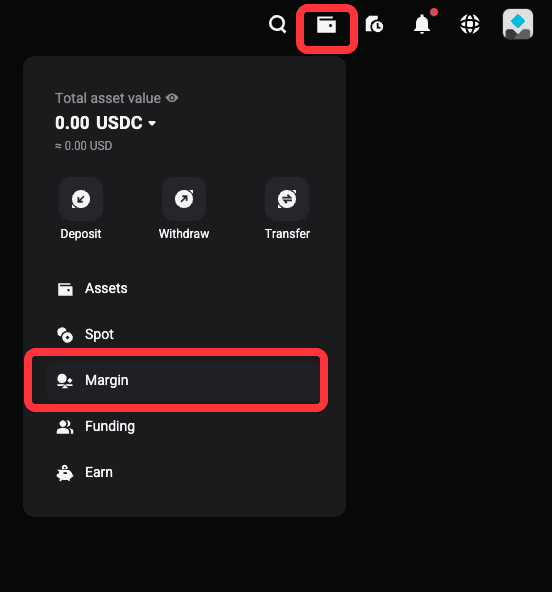The image size is (552, 592).
Task: Open order history clock icon
Action: [x=374, y=25]
